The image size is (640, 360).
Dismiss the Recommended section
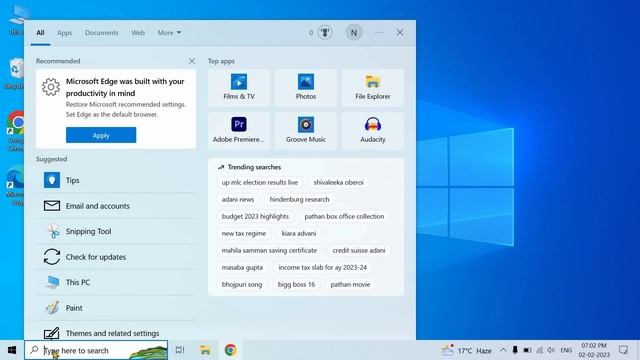192,61
